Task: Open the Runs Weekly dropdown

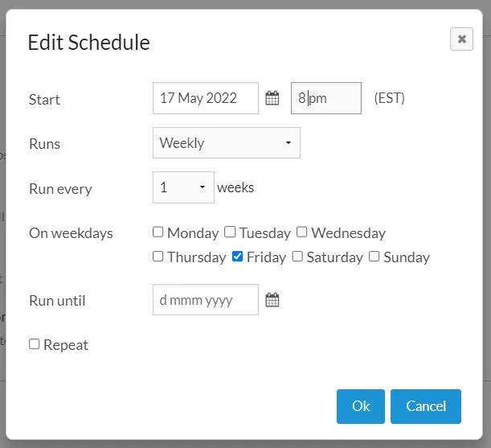Action: click(227, 142)
